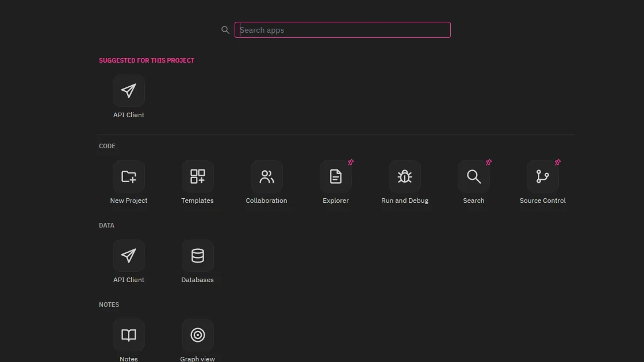This screenshot has height=362, width=644.
Task: Click the 'Suggested for this project' heading
Action: (147, 60)
